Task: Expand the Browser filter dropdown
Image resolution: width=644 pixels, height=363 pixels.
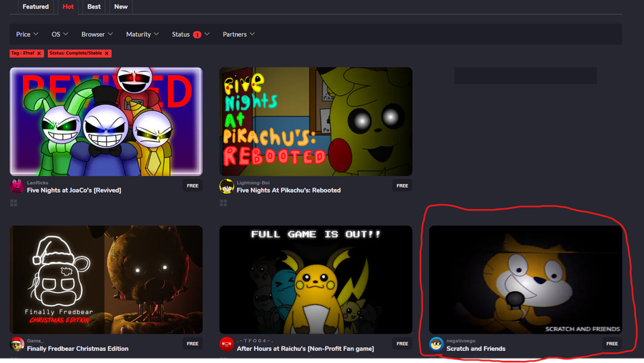Action: [97, 34]
